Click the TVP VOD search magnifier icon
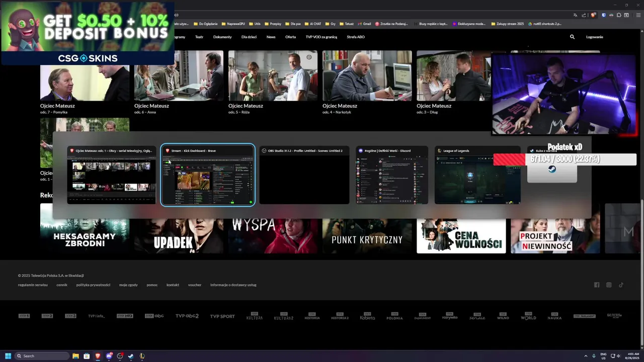This screenshot has width=644, height=362. tap(572, 37)
